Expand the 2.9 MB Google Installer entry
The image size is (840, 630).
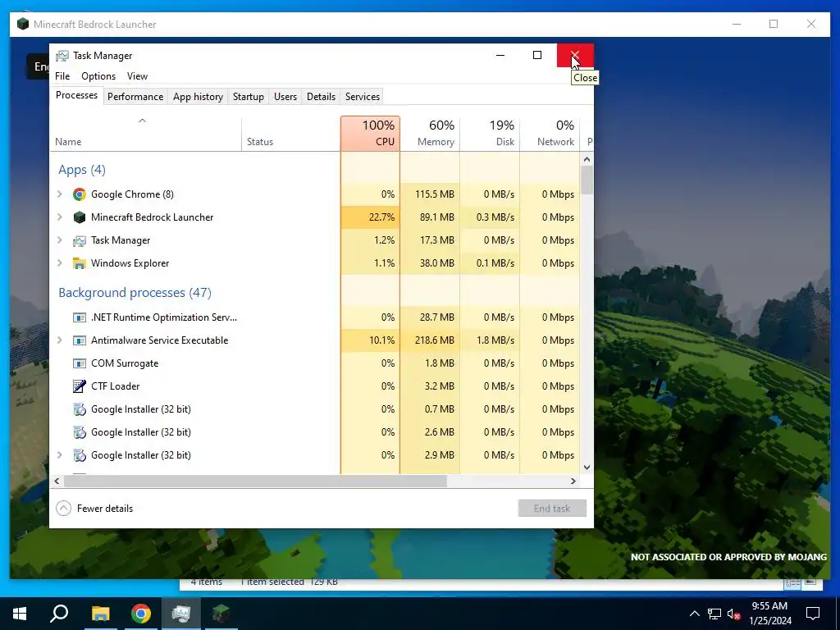pos(60,455)
